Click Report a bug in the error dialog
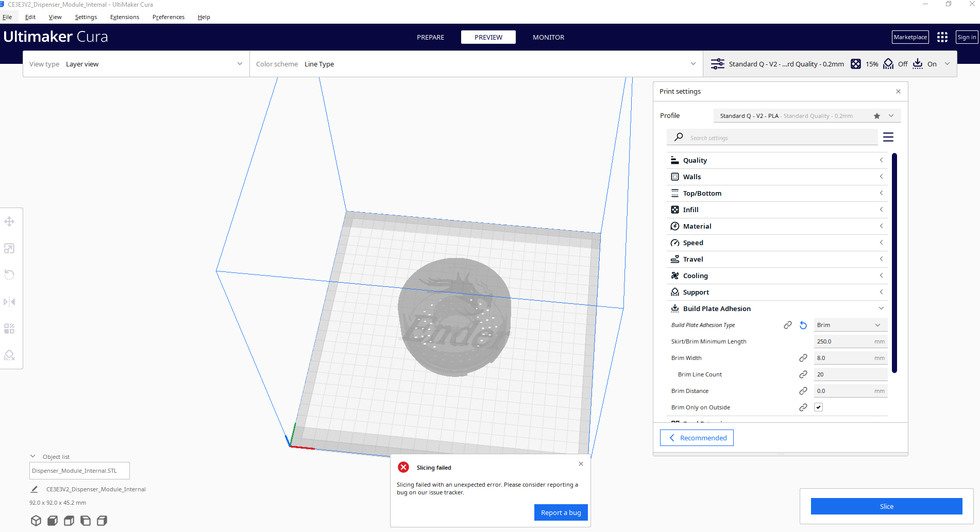This screenshot has width=980, height=532. coord(561,512)
